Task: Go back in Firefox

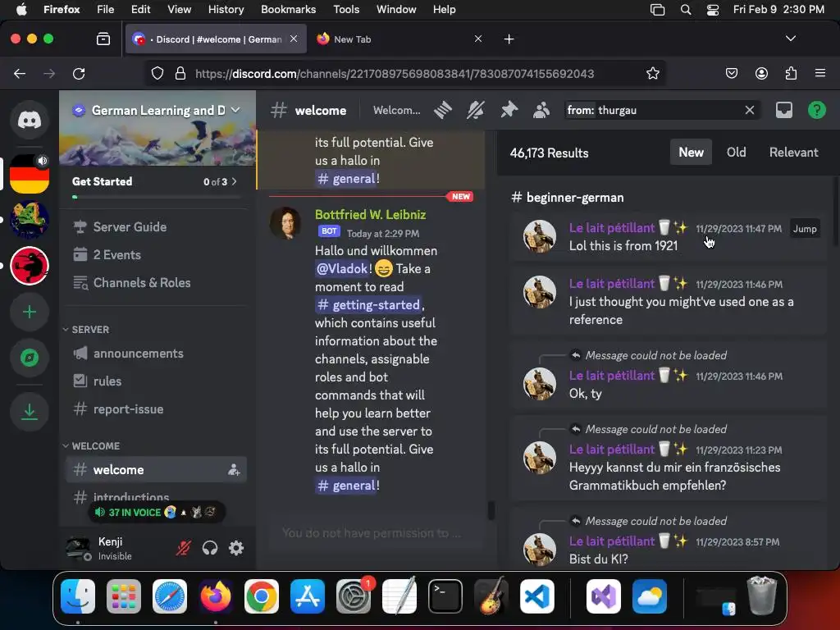Action: tap(20, 73)
